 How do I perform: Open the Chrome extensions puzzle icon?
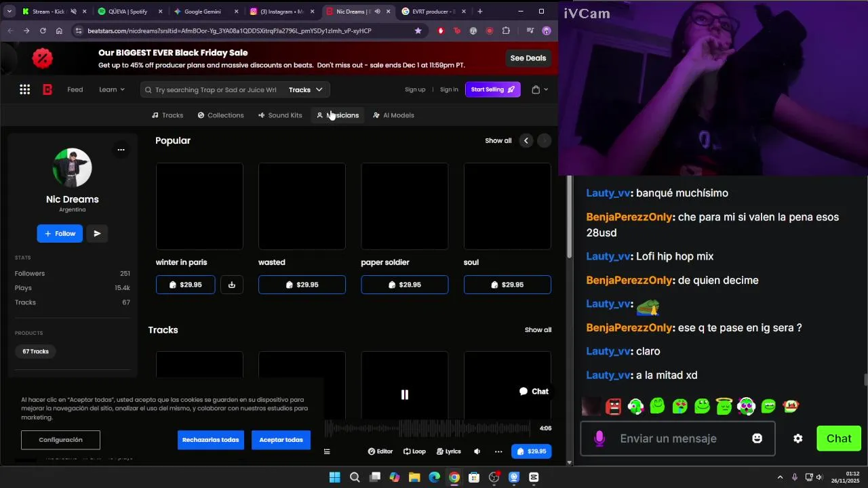(x=506, y=30)
